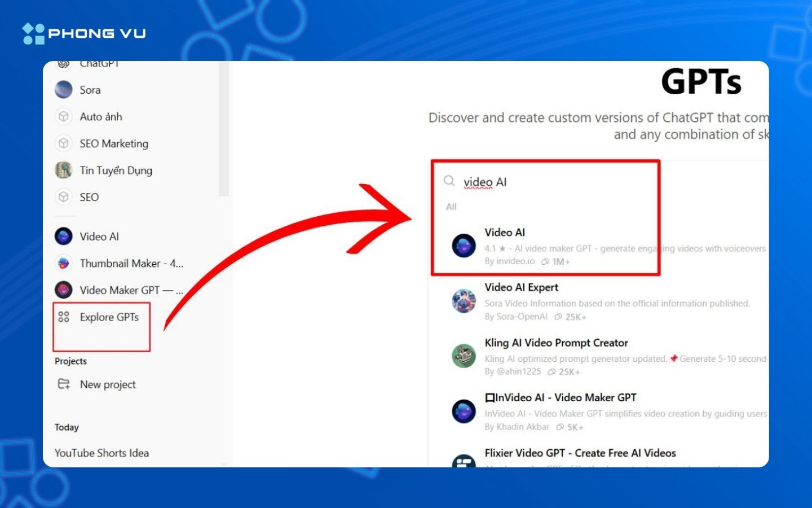Select Flixier Video GPT search result

[x=580, y=453]
